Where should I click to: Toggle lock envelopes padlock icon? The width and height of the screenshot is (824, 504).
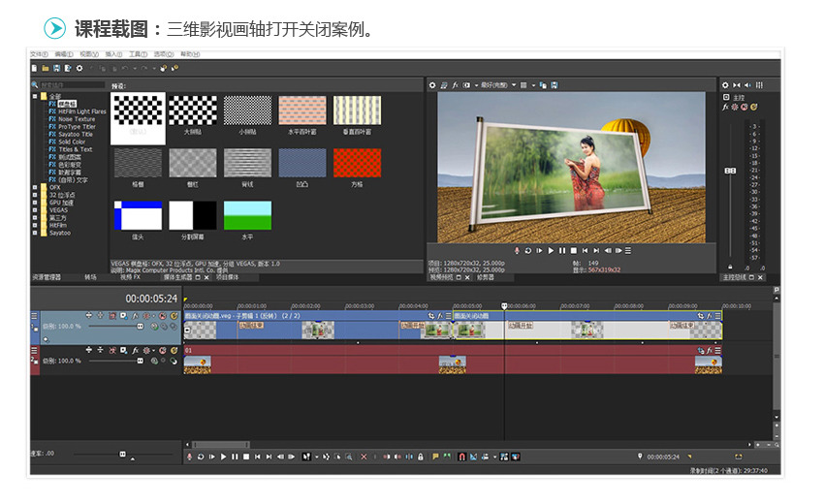(421, 457)
